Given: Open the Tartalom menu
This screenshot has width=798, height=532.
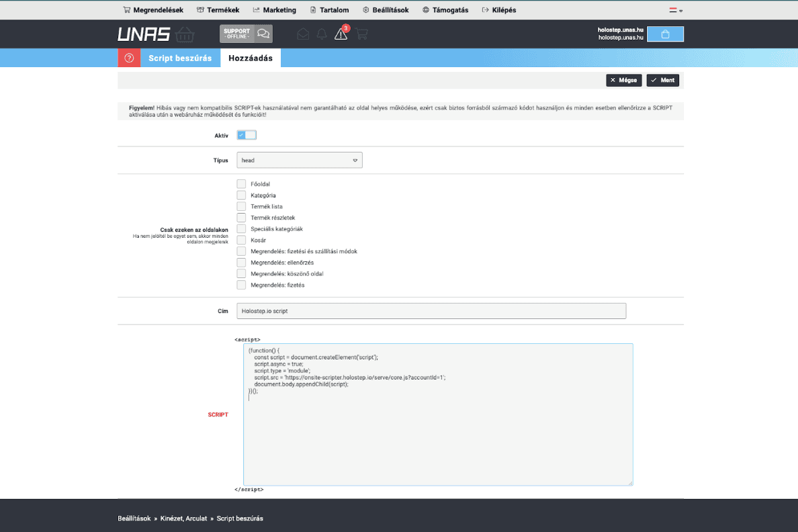Looking at the screenshot, I should point(329,10).
